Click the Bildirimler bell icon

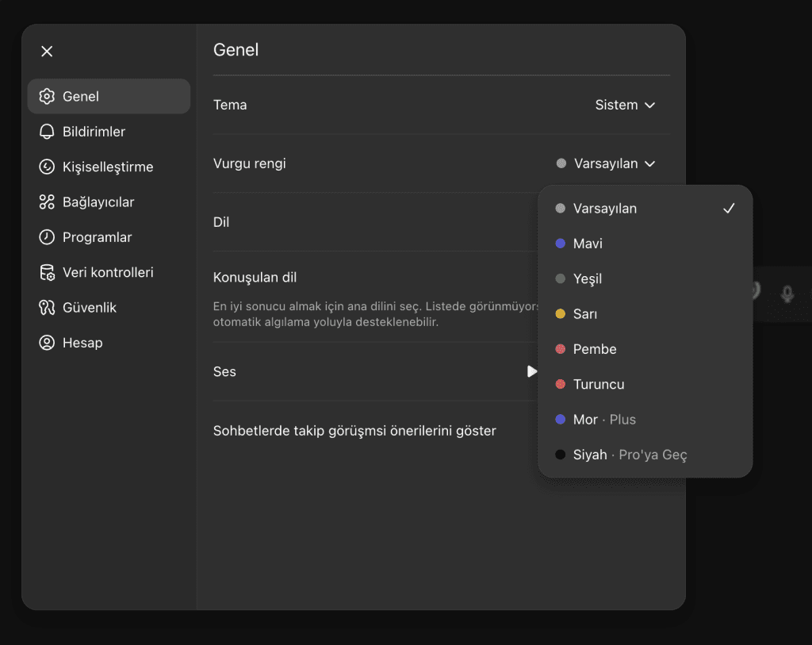pos(47,132)
